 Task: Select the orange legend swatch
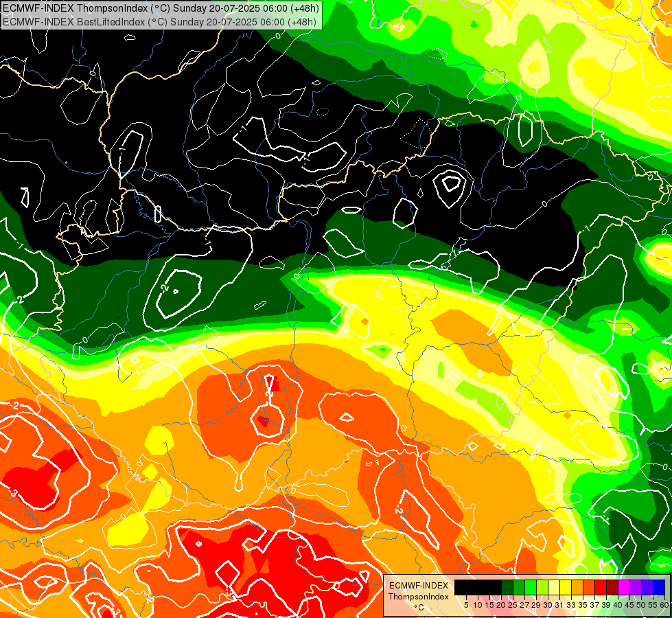click(577, 587)
